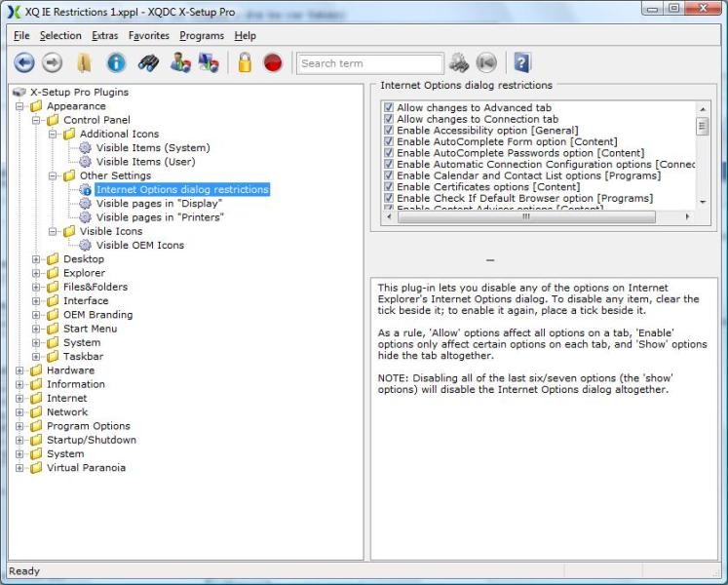728x585 pixels.
Task: Click the vertical scrollbar thumb in options list
Action: pyautogui.click(x=702, y=127)
